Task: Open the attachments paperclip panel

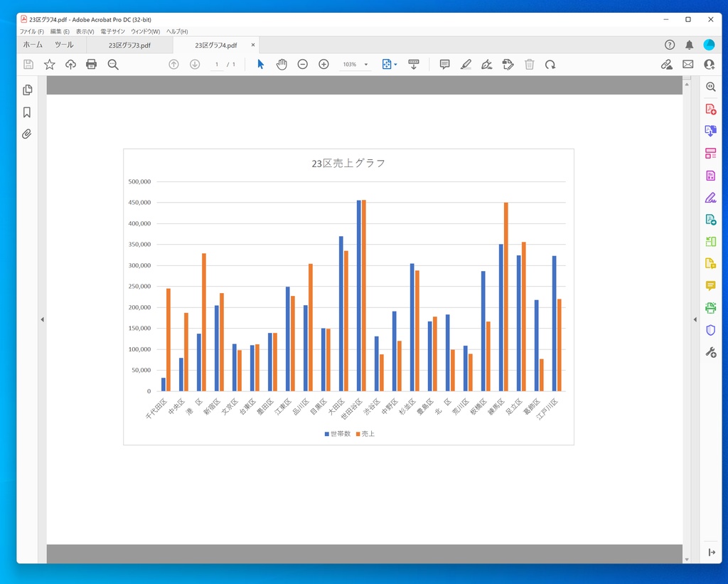Action: pos(27,134)
